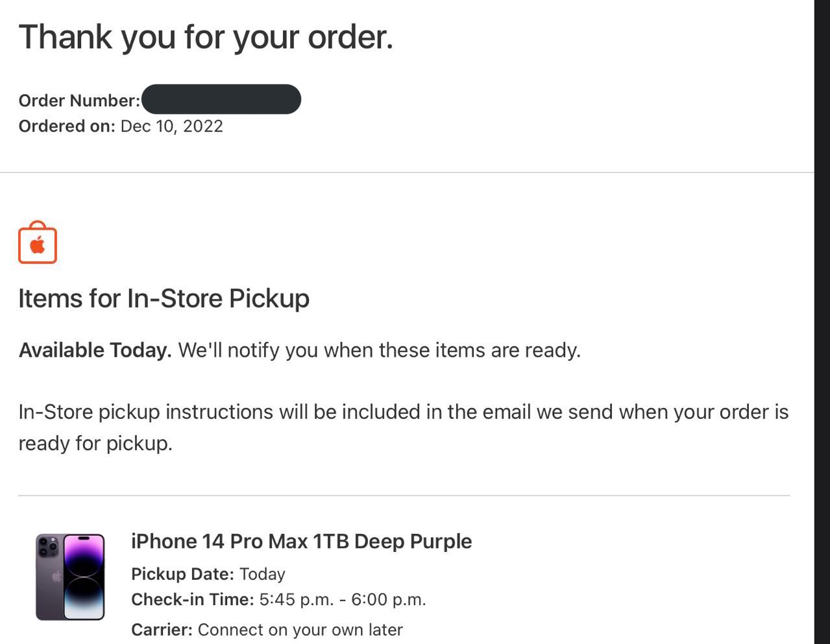Click the "Items for In-Store Pickup" heading
Image resolution: width=830 pixels, height=644 pixels.
[x=164, y=298]
